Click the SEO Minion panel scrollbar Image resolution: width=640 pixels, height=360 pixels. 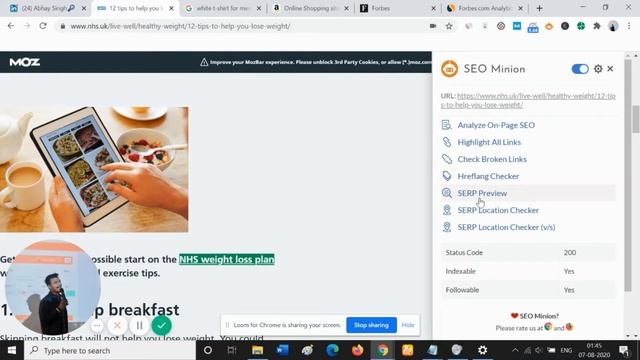[x=629, y=176]
